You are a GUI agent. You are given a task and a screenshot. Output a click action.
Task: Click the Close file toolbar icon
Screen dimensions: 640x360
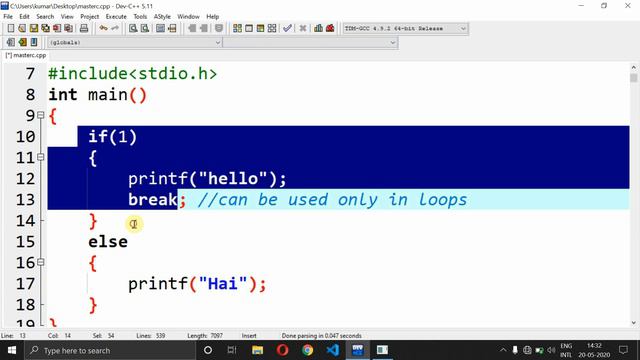coord(57,28)
